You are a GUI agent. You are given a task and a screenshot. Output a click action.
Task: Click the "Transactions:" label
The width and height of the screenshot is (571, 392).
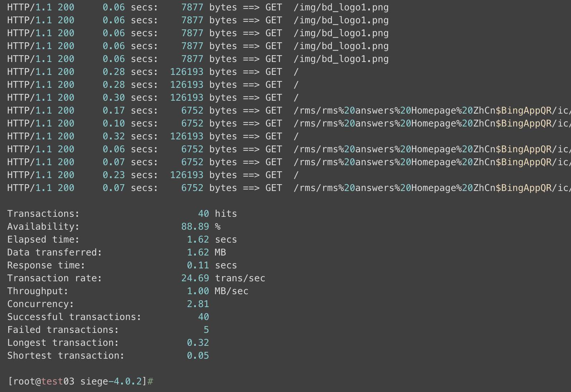[43, 214]
